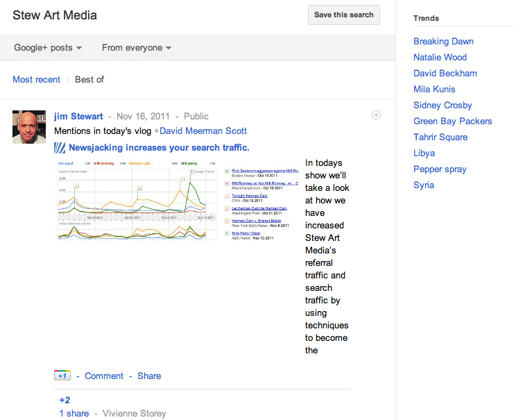Open jim Stewart's profile photo

point(29,127)
